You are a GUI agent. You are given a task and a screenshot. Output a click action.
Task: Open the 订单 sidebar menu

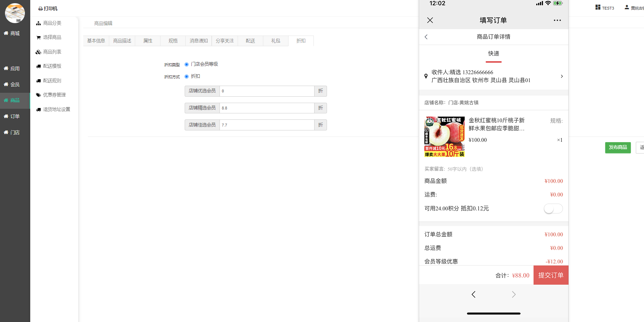pyautogui.click(x=15, y=117)
